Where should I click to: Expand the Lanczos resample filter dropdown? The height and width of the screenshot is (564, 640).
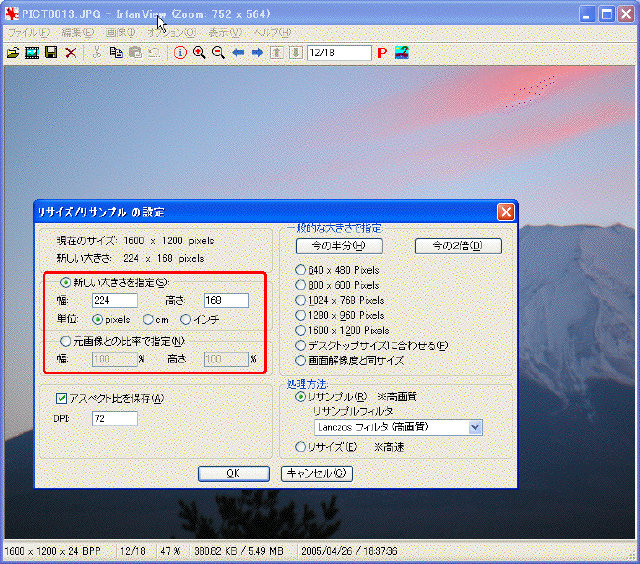[475, 427]
